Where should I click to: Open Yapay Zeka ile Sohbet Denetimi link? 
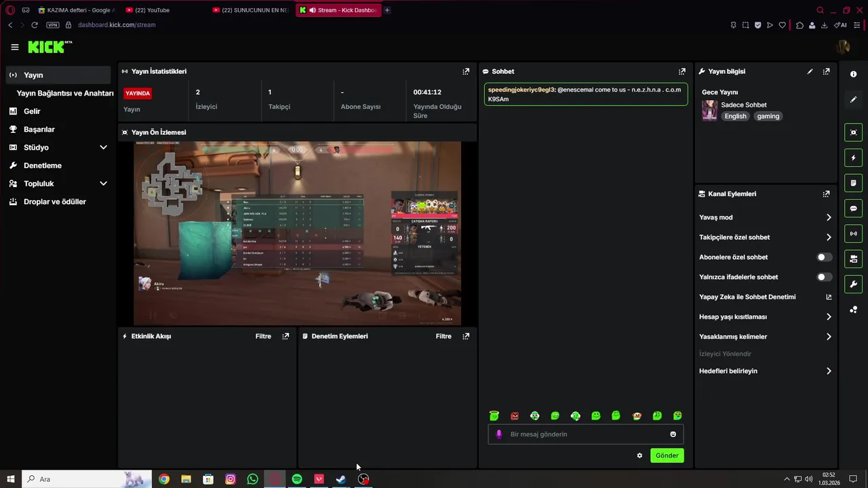[765, 297]
